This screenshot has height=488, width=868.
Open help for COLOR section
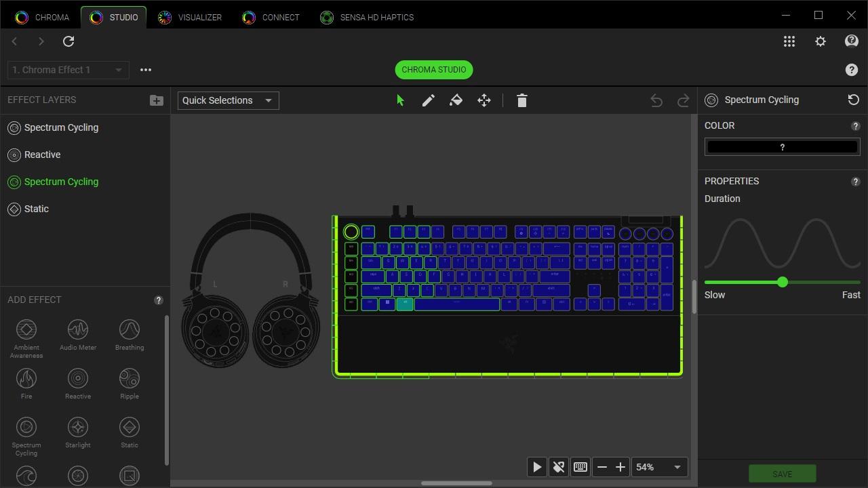[856, 126]
